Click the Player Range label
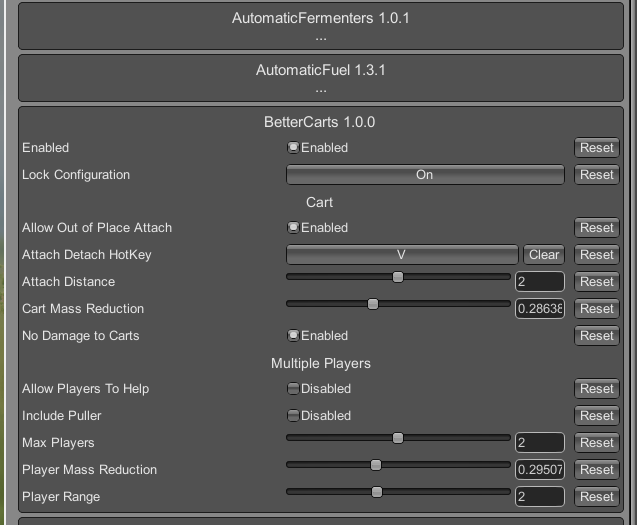The width and height of the screenshot is (637, 525). point(61,497)
